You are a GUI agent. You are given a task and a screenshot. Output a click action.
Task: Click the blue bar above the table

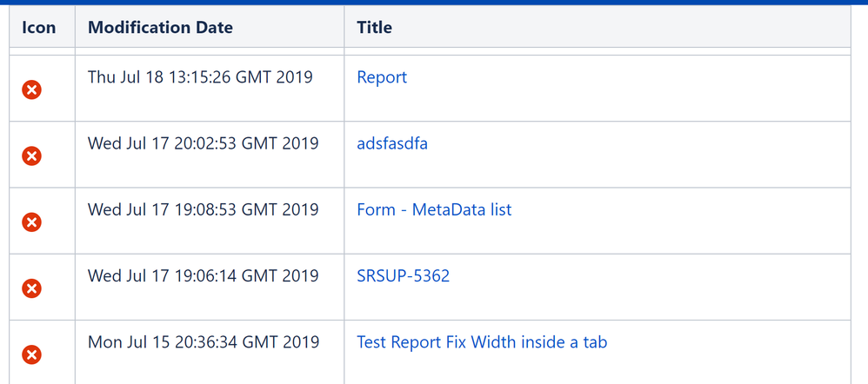coord(434,2)
